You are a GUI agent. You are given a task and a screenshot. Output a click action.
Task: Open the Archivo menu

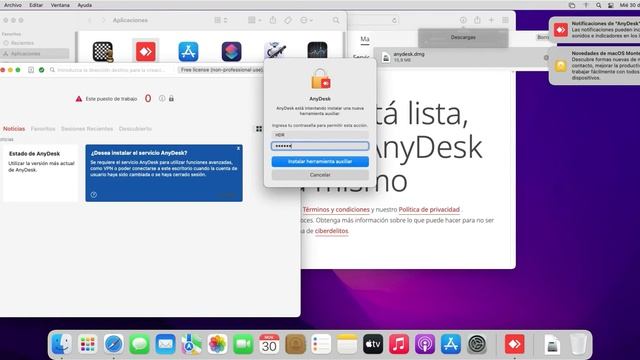coord(13,5)
